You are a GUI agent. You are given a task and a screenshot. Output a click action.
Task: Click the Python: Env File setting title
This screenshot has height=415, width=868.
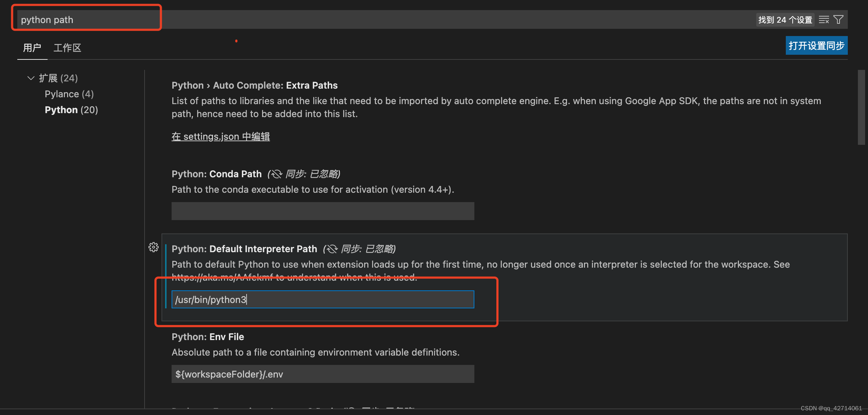click(x=208, y=336)
